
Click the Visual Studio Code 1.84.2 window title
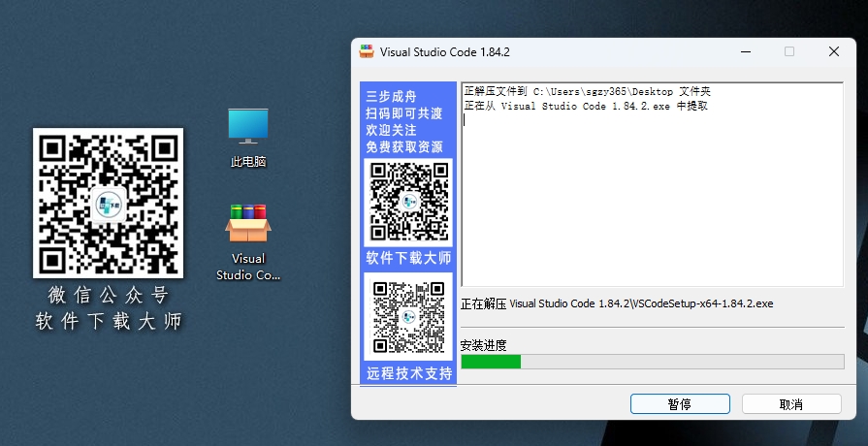pyautogui.click(x=444, y=52)
